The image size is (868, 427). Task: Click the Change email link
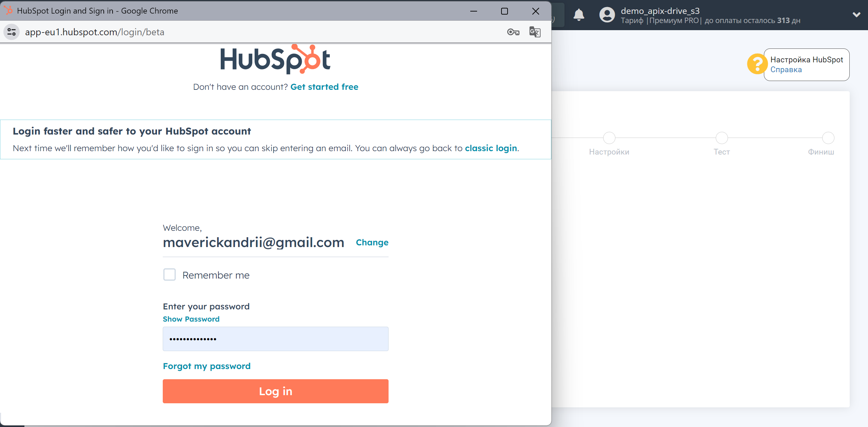pos(372,242)
